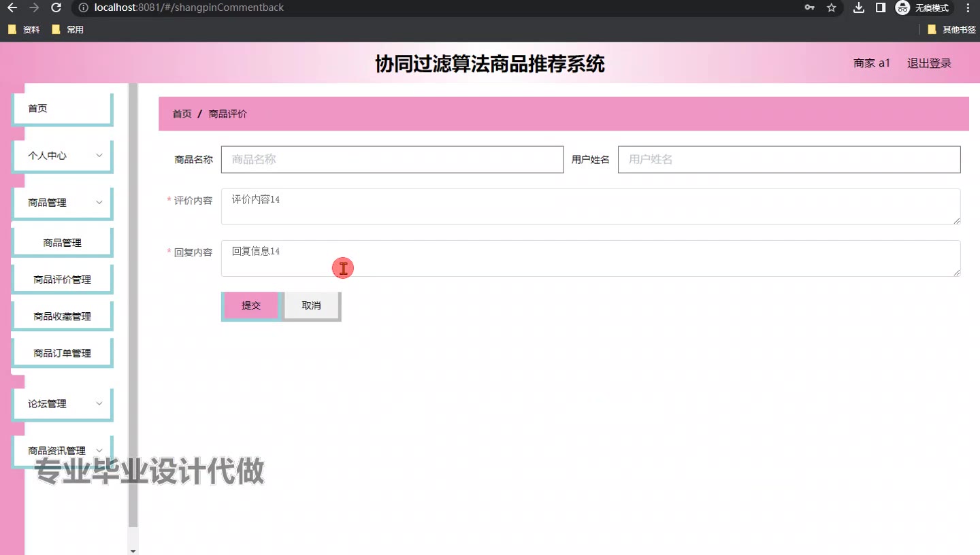Screen dimensions: 980x555
Task: Expand the 个人中心 sidebar menu
Action: pos(63,156)
